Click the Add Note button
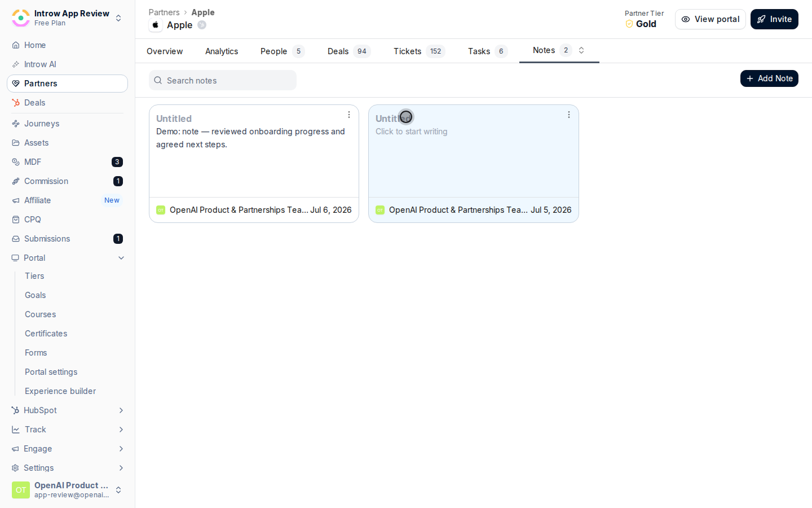 pos(769,78)
